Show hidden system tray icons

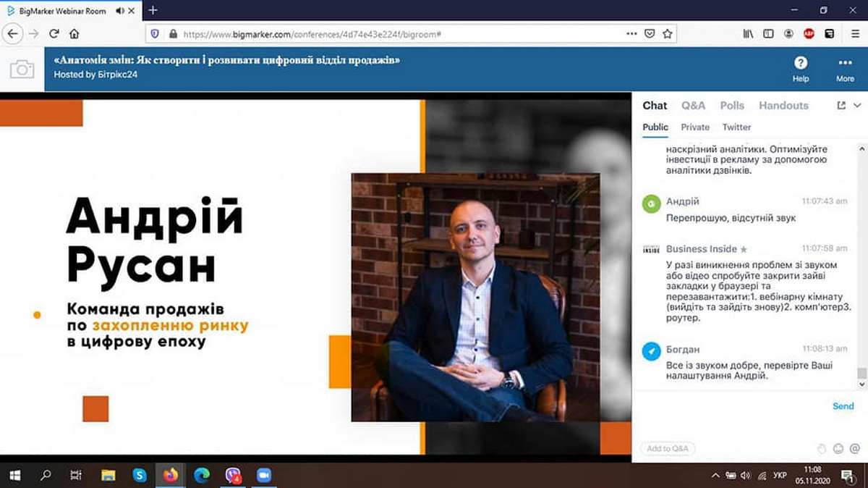click(715, 476)
